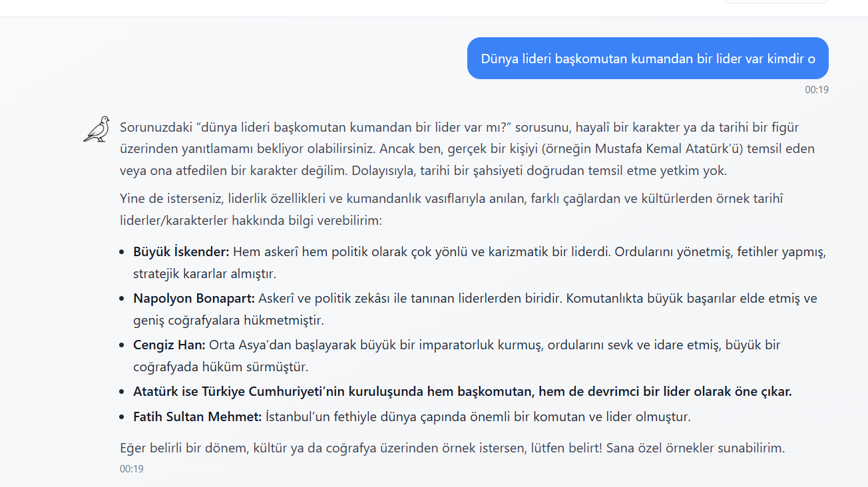Viewport: 868px width, 487px height.
Task: Select the bold name Büyük İskender
Action: (x=181, y=252)
